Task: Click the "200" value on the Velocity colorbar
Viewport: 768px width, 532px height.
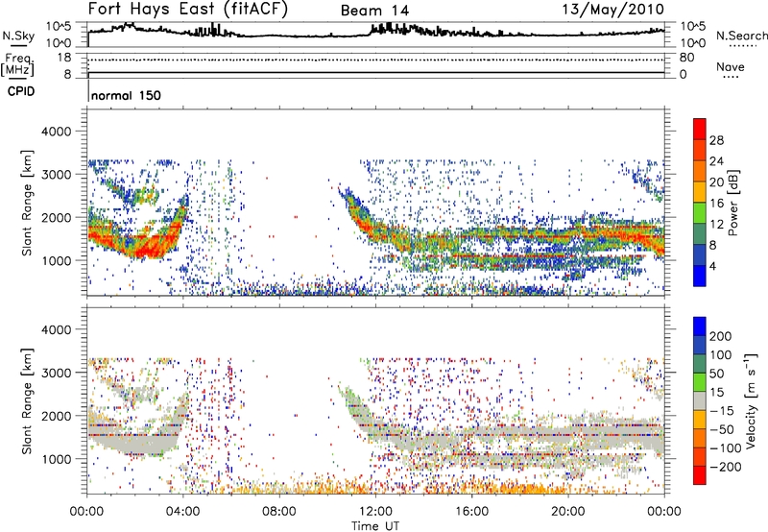Action: click(721, 336)
